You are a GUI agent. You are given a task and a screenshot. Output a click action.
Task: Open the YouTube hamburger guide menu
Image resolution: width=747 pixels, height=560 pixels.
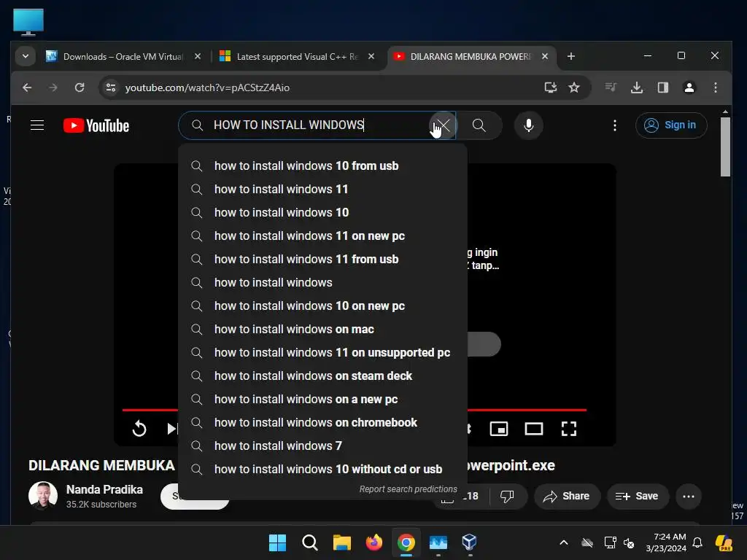[37, 125]
